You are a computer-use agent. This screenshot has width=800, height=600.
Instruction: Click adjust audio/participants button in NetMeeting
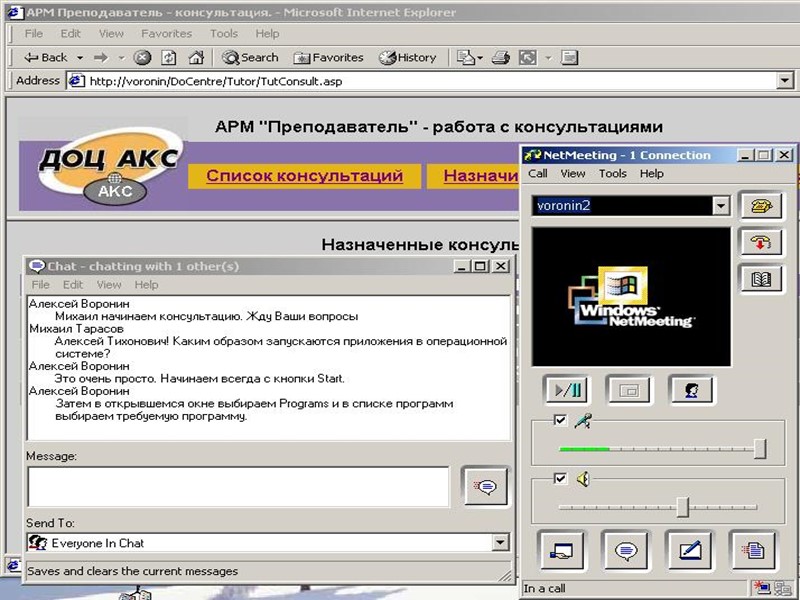coord(692,390)
